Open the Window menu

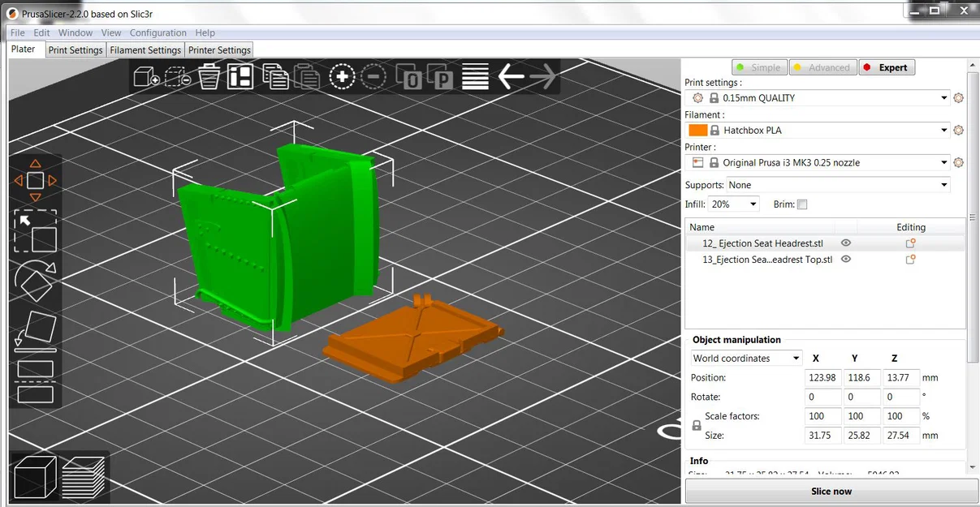(76, 32)
